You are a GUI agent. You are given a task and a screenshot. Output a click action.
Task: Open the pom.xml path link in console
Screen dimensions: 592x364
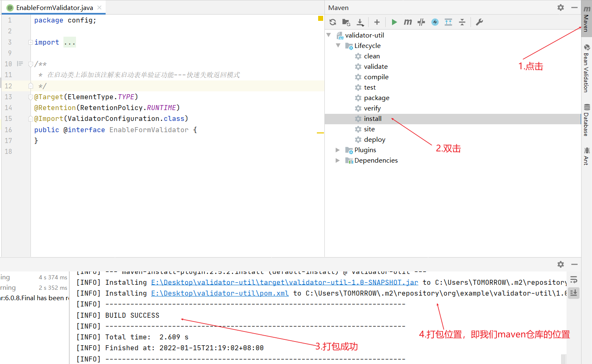220,293
